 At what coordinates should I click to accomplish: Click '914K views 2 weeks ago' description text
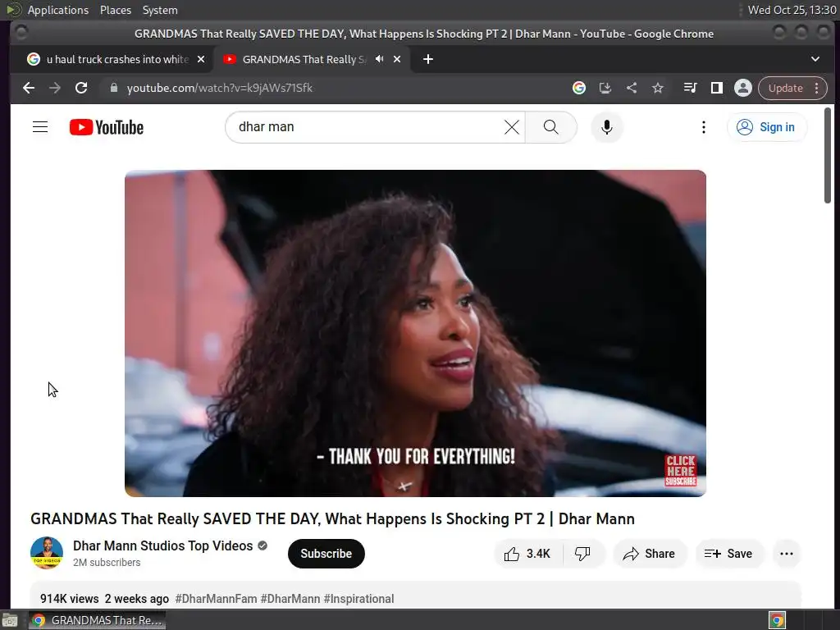pyautogui.click(x=104, y=598)
